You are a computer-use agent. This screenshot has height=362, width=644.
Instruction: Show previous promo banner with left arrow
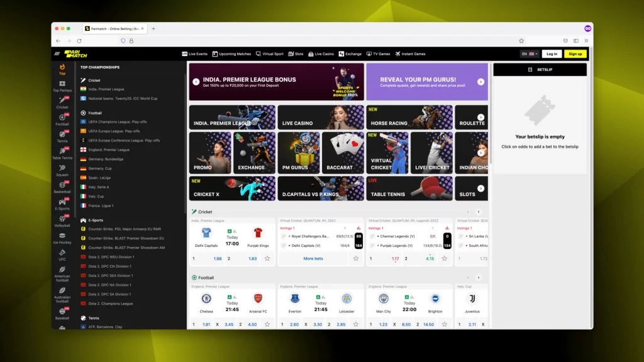tap(196, 82)
